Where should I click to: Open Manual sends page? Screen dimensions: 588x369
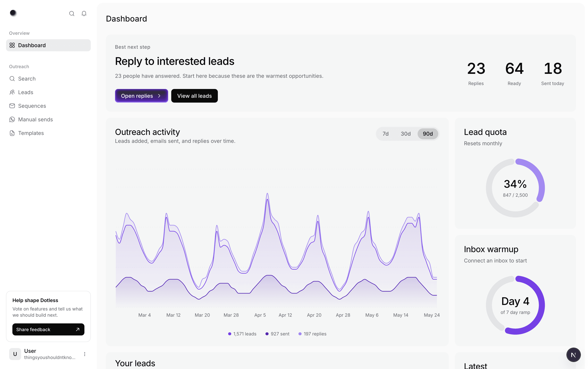(48, 120)
